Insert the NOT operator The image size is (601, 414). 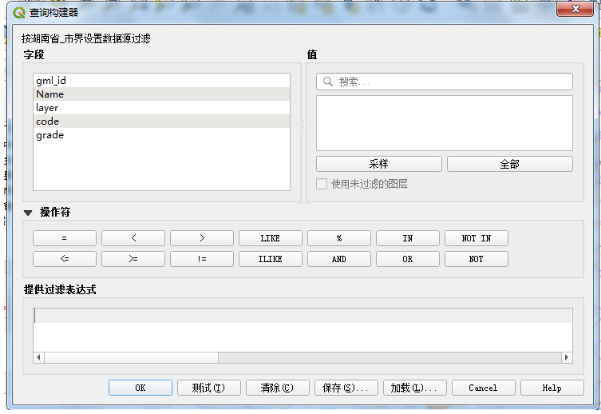point(476,259)
